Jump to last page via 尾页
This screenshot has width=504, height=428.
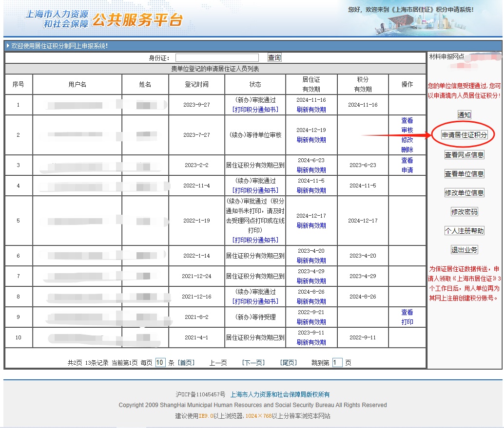tap(289, 363)
